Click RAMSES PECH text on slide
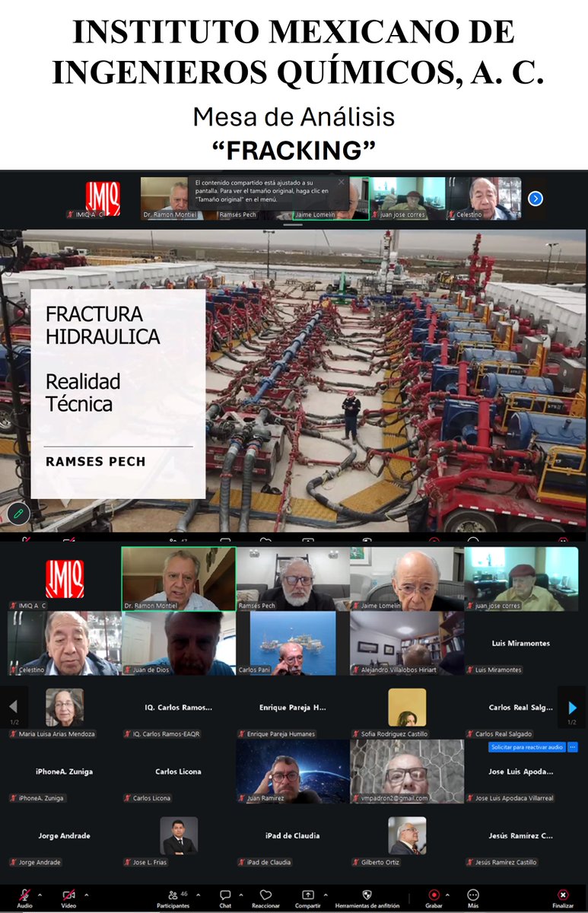 [x=94, y=462]
